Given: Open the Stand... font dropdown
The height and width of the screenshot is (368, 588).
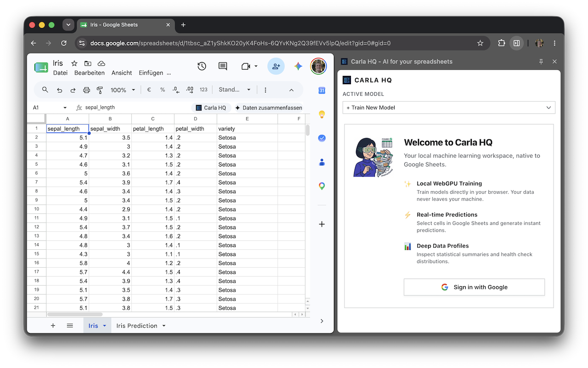Looking at the screenshot, I should tap(235, 90).
